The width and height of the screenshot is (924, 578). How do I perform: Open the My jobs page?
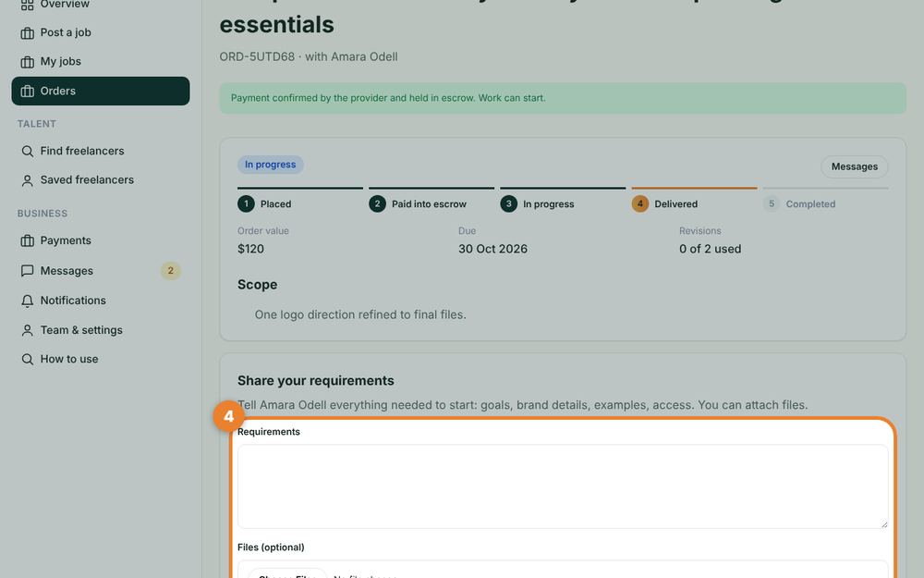point(101,61)
